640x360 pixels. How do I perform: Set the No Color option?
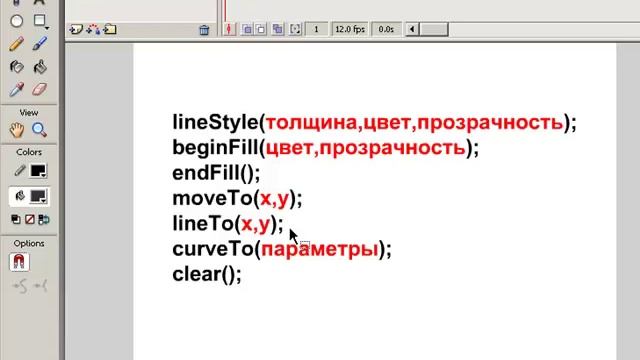(29, 220)
